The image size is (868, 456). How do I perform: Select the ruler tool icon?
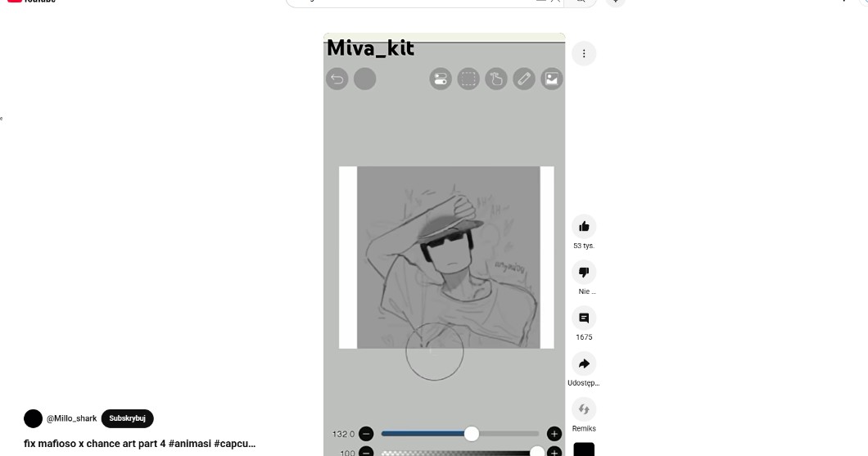click(x=524, y=79)
